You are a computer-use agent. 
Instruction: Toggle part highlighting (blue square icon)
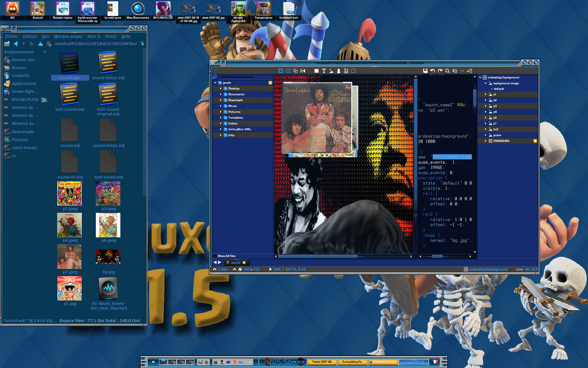(281, 71)
